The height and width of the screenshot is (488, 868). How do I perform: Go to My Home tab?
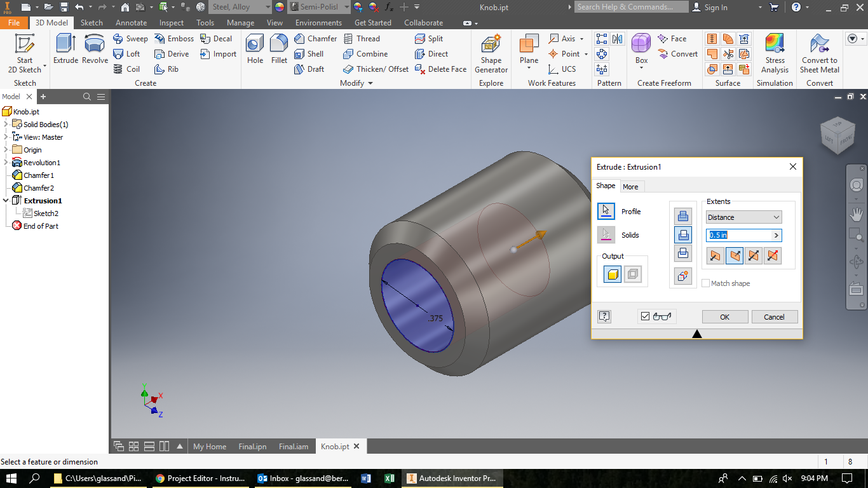tap(210, 446)
